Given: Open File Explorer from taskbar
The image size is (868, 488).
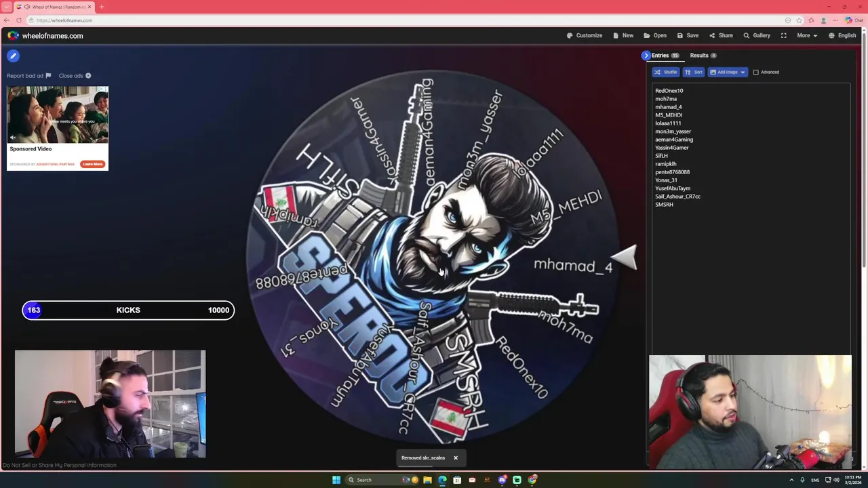Looking at the screenshot, I should click(x=427, y=480).
